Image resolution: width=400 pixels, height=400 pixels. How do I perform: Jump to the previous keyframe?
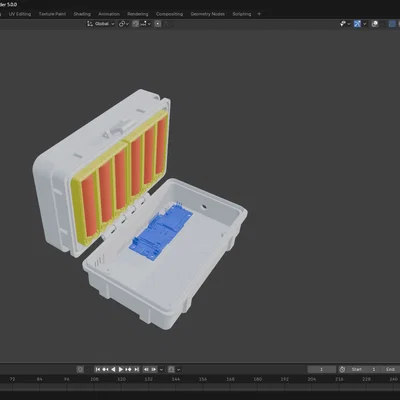pyautogui.click(x=105, y=369)
